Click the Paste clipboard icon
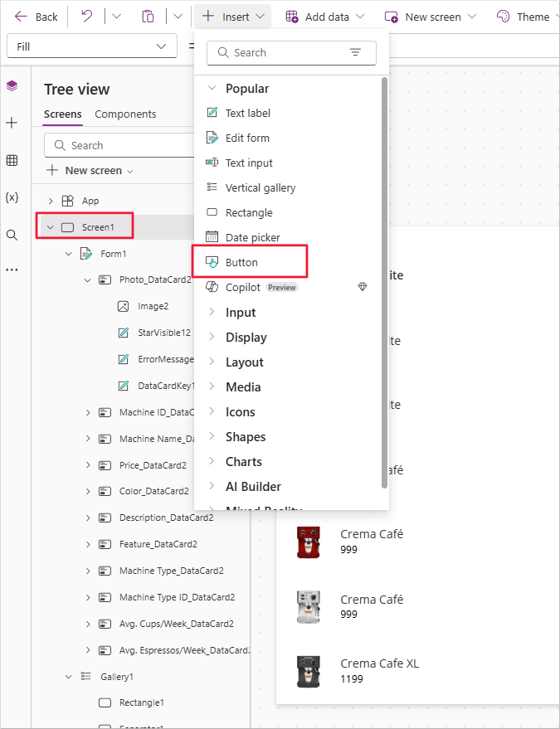The image size is (560, 729). [148, 17]
